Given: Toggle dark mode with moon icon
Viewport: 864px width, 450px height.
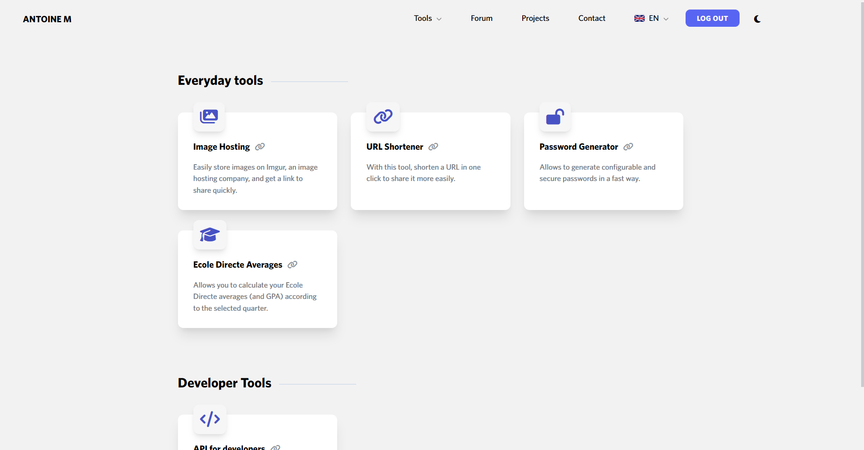Looking at the screenshot, I should (x=758, y=18).
